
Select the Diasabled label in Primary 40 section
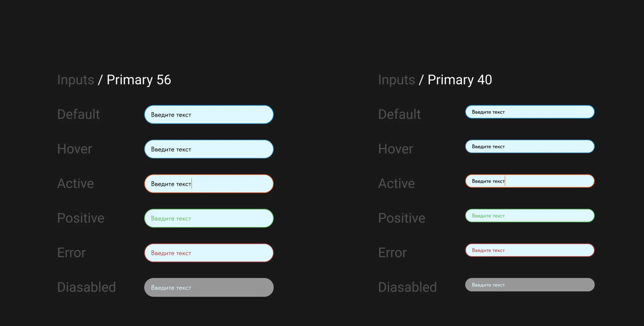click(x=407, y=287)
